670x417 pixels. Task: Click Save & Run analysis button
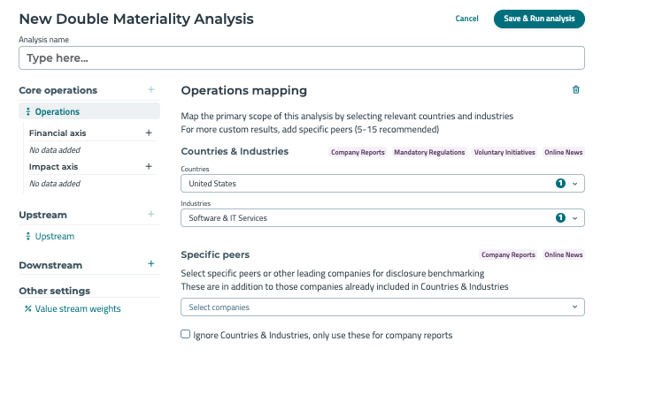click(x=539, y=19)
